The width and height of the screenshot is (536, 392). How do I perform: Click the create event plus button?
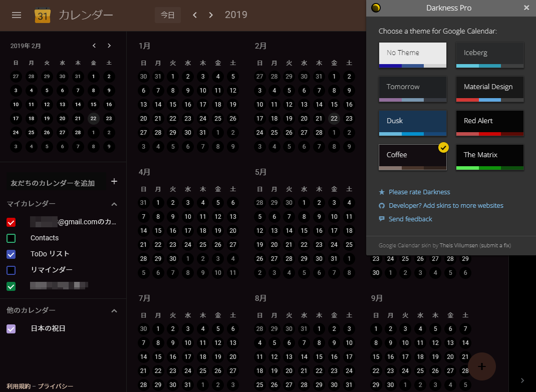click(x=481, y=366)
